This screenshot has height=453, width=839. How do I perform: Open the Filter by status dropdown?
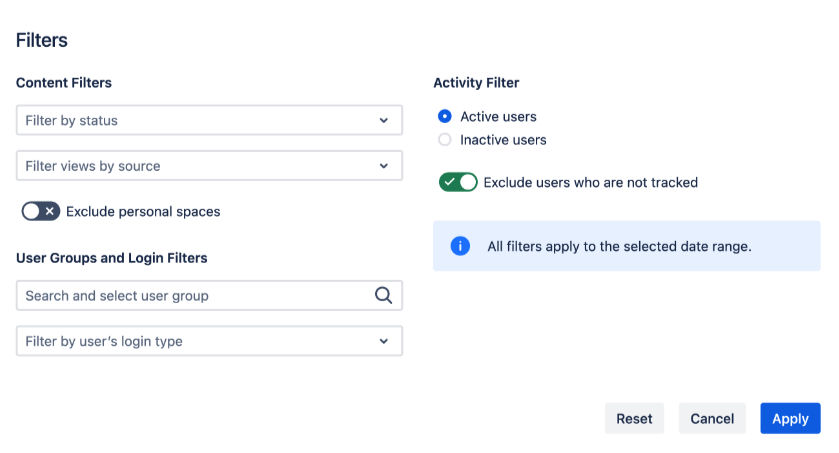pyautogui.click(x=200, y=121)
